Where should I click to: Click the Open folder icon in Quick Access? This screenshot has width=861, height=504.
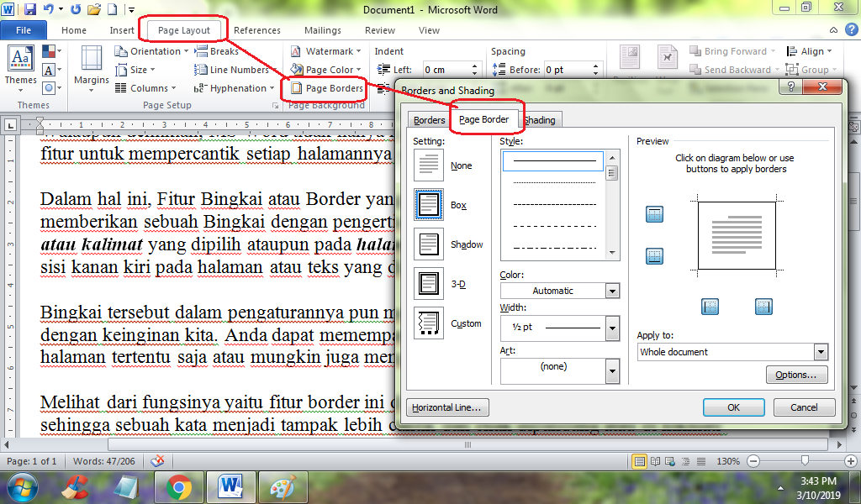94,8
